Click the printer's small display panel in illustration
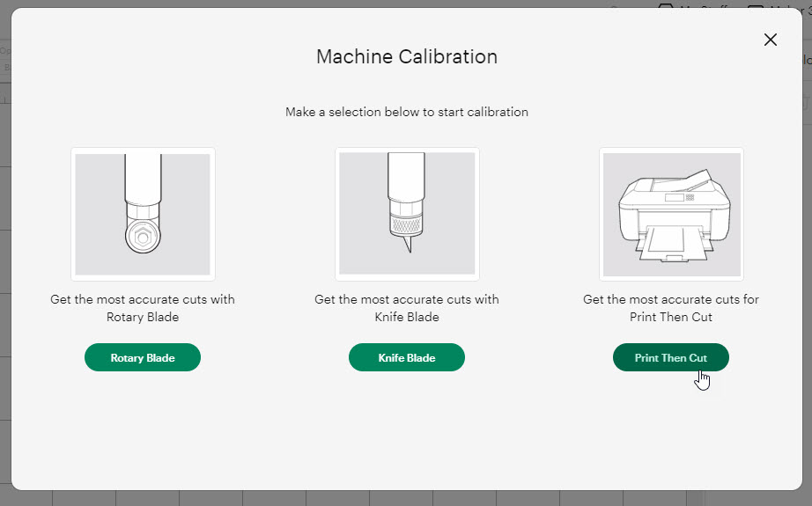The height and width of the screenshot is (506, 812). (675, 198)
